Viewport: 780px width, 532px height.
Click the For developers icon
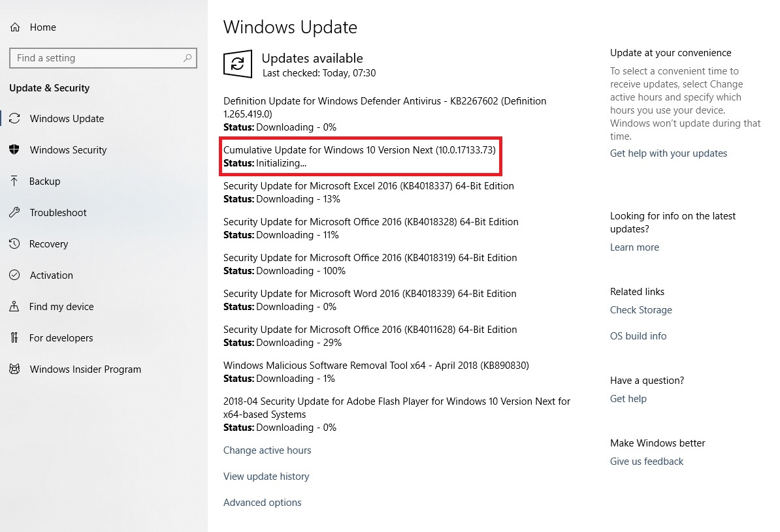point(15,338)
